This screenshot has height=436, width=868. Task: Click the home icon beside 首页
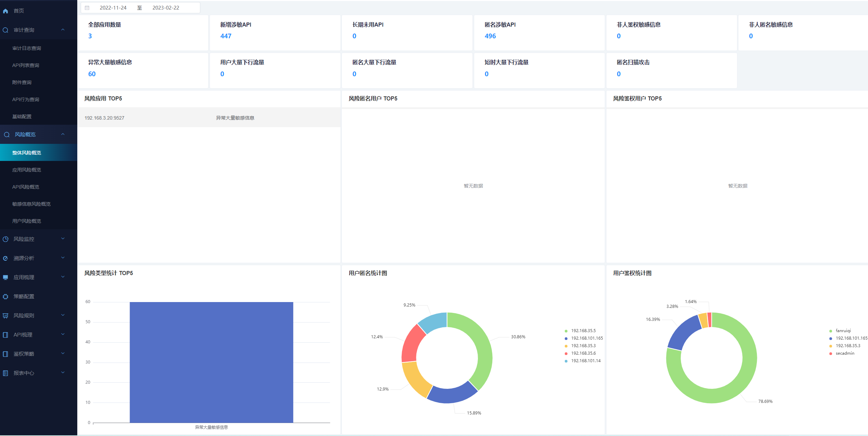point(5,11)
